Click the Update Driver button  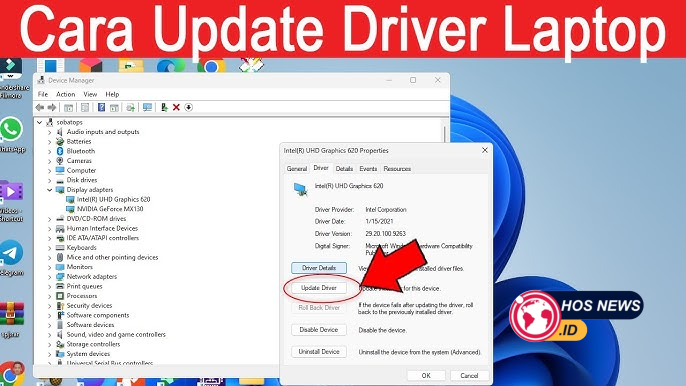pyautogui.click(x=319, y=288)
